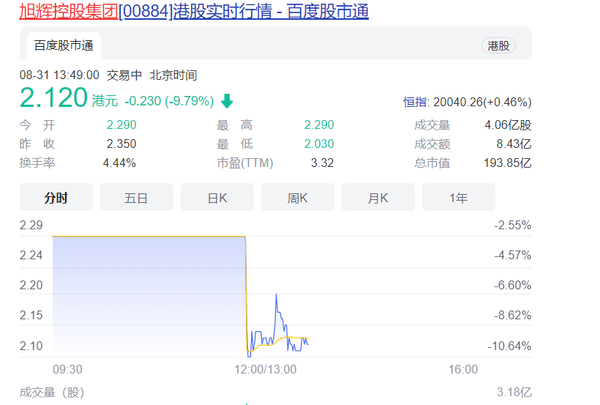Click the 09:30 time axis label
Image resolution: width=600 pixels, height=405 pixels.
(x=67, y=369)
